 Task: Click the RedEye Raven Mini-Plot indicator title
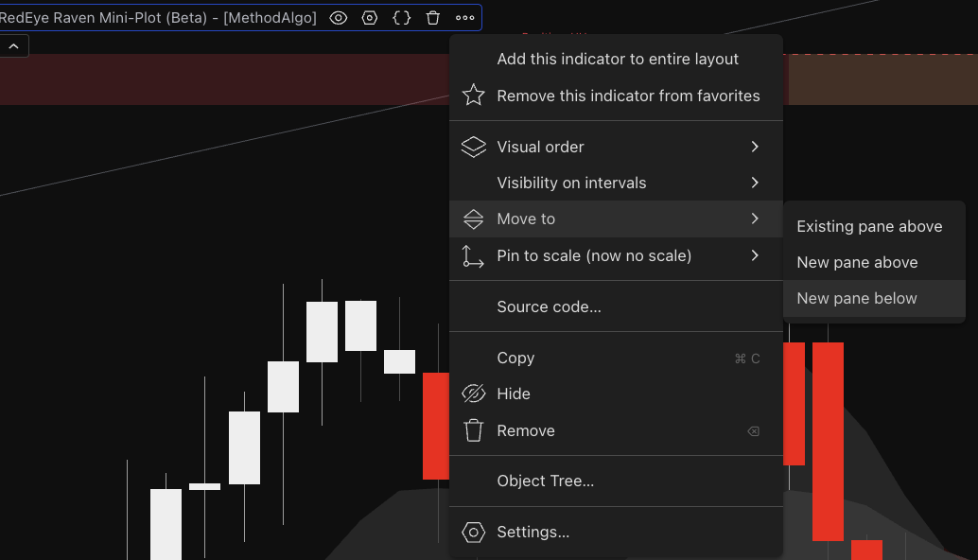pyautogui.click(x=156, y=18)
